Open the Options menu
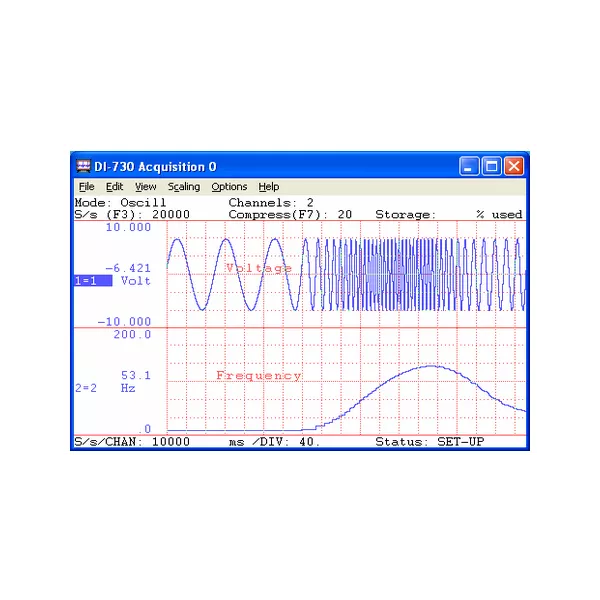Viewport: 600px width, 600px height. coord(229,187)
